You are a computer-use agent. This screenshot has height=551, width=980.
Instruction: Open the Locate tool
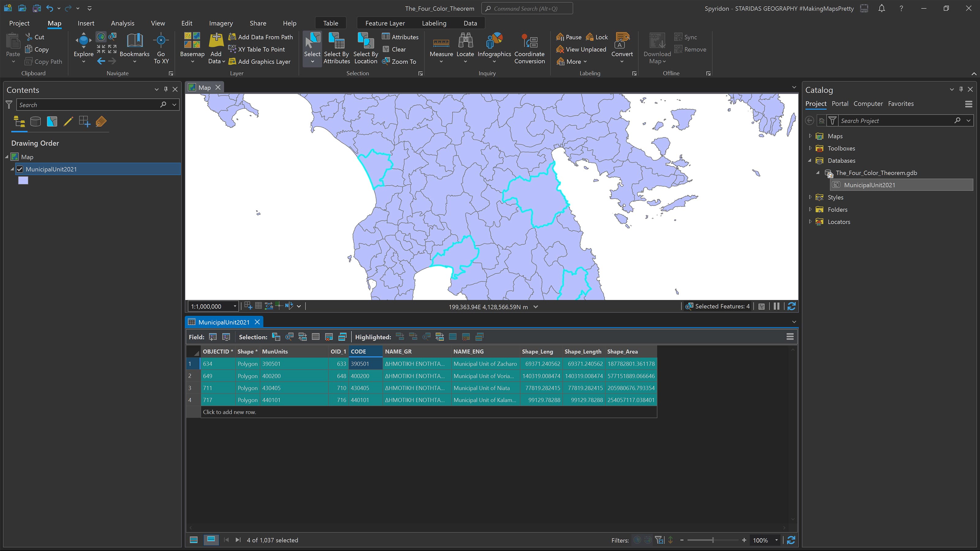465,43
